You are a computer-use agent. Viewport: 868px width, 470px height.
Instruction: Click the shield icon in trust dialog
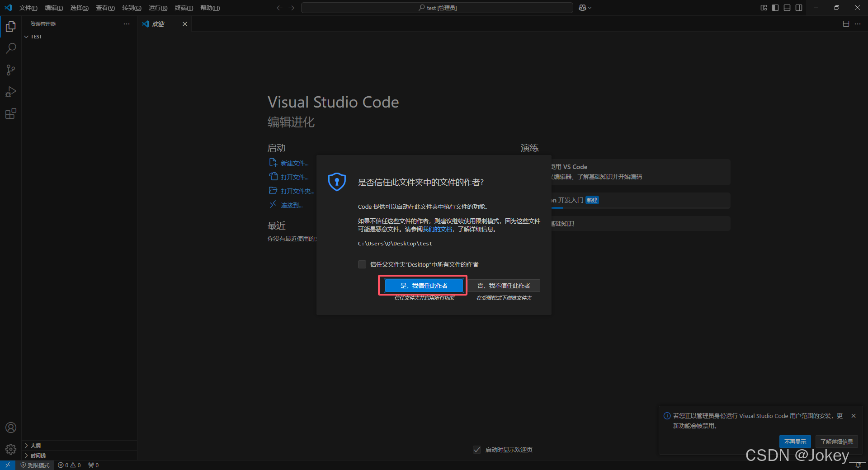coord(337,182)
